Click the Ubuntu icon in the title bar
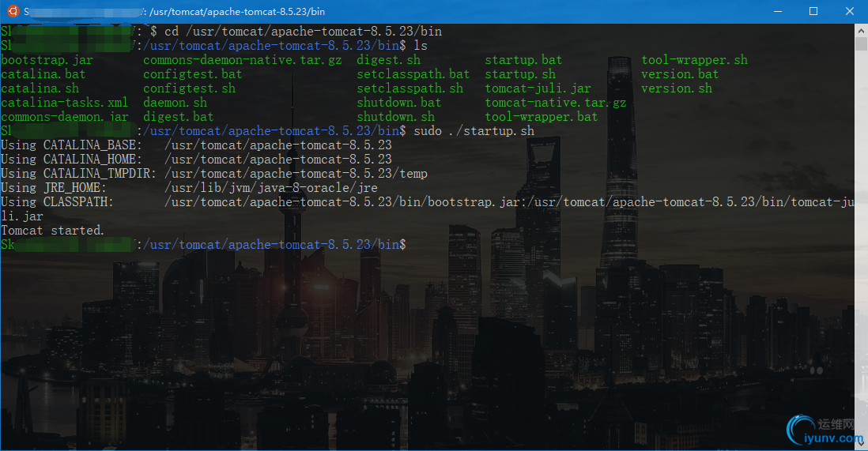Viewport: 868px width, 451px height. 13,11
